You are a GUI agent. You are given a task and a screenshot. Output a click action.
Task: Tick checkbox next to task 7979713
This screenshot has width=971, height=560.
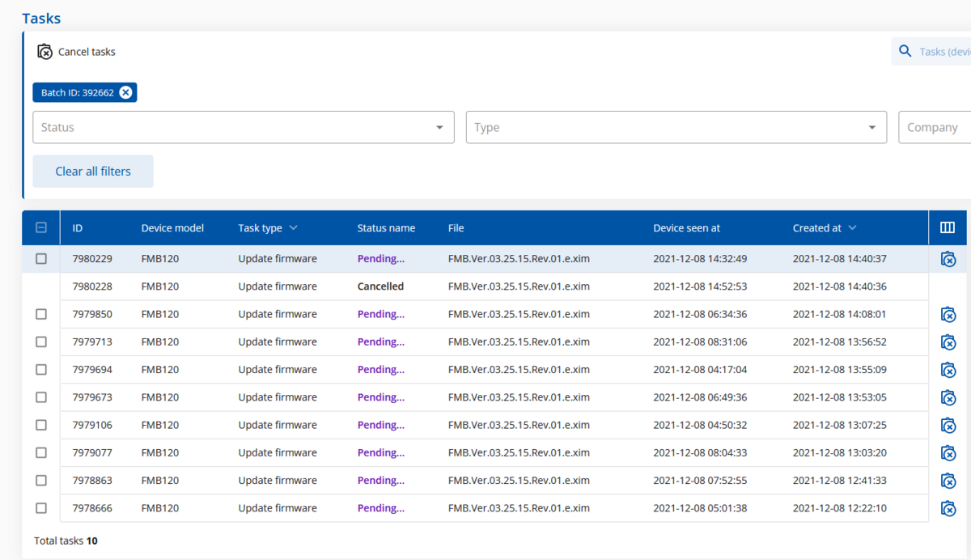coord(41,342)
